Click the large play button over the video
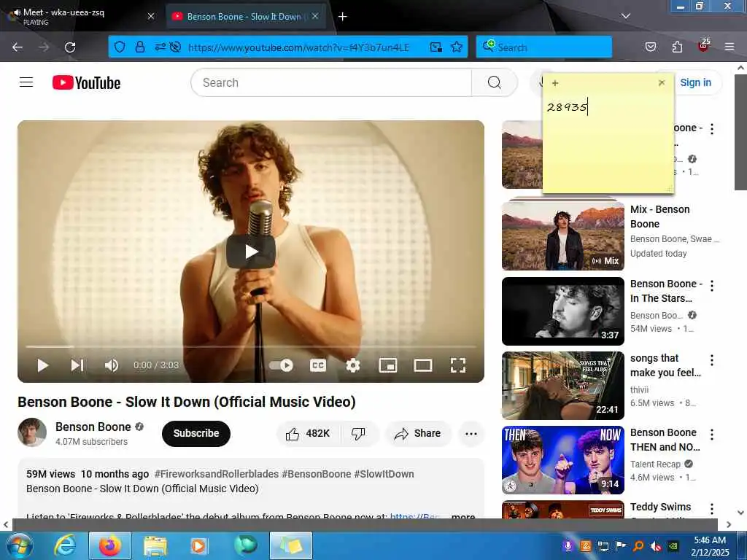The height and width of the screenshot is (560, 747). click(x=251, y=251)
